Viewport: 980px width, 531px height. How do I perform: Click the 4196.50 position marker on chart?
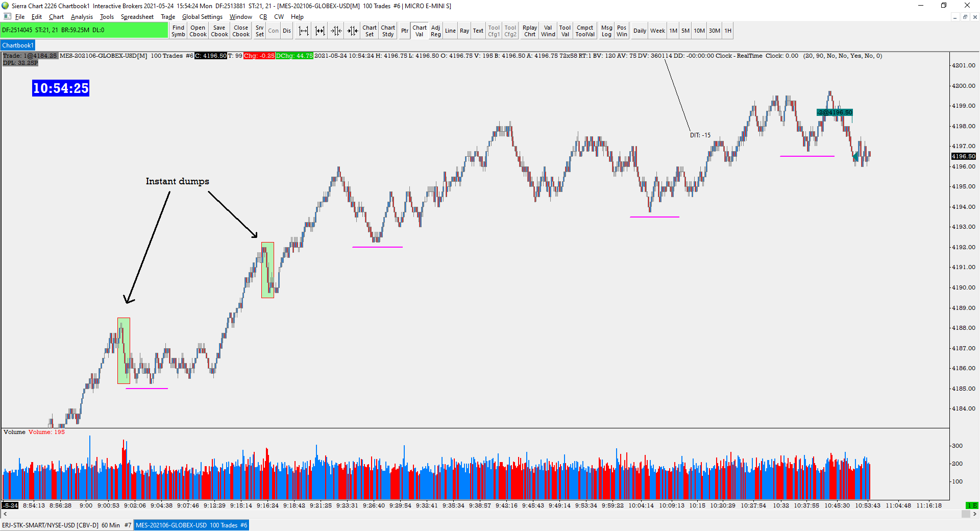(835, 112)
